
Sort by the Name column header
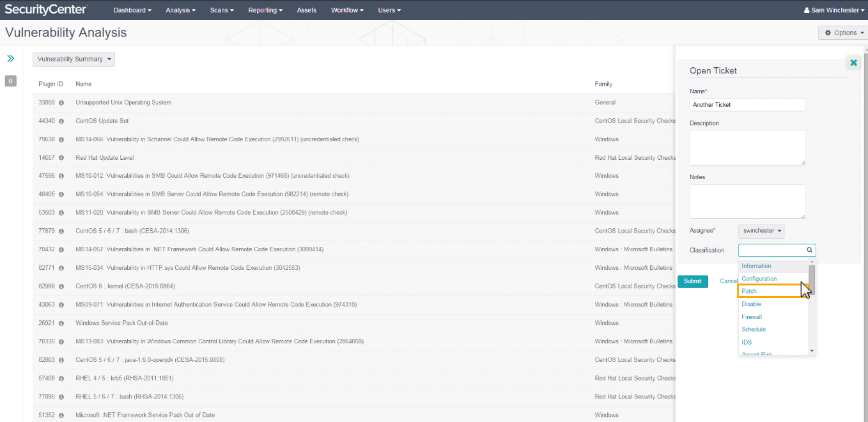tap(84, 84)
